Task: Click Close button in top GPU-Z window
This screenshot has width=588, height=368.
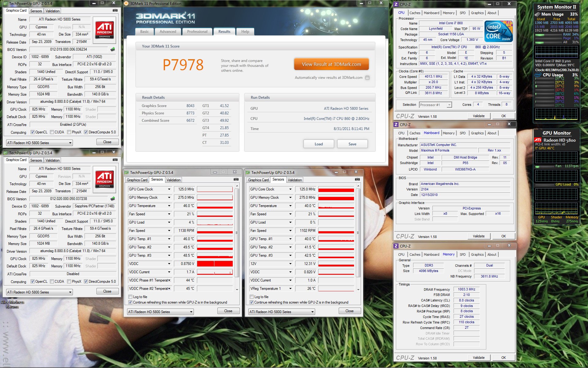Action: click(x=107, y=142)
